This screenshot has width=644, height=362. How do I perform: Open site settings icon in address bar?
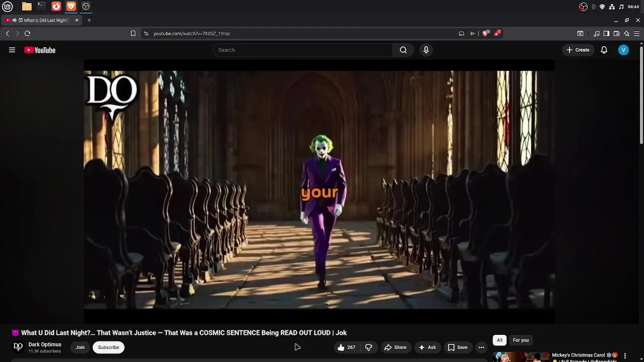tap(146, 34)
